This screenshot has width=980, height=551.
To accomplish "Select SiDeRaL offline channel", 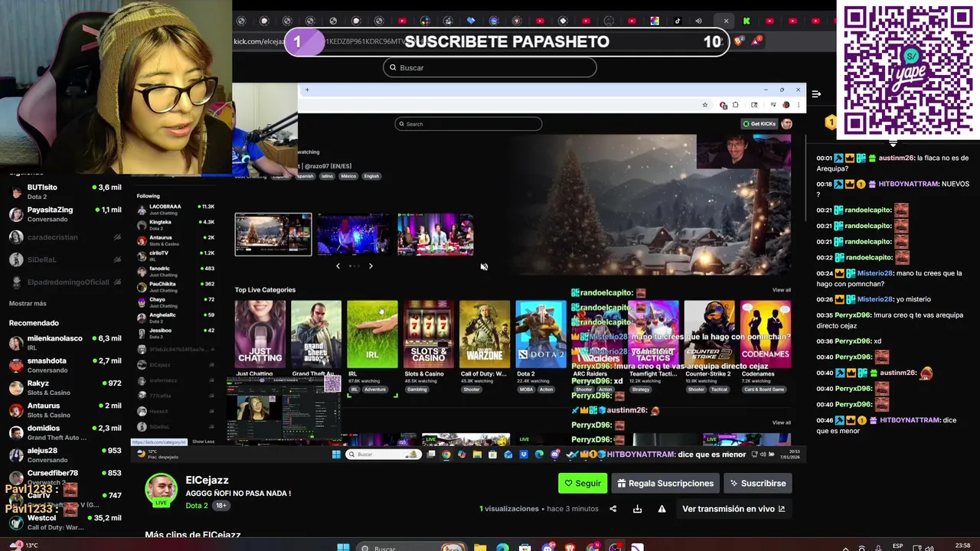I will pos(65,259).
